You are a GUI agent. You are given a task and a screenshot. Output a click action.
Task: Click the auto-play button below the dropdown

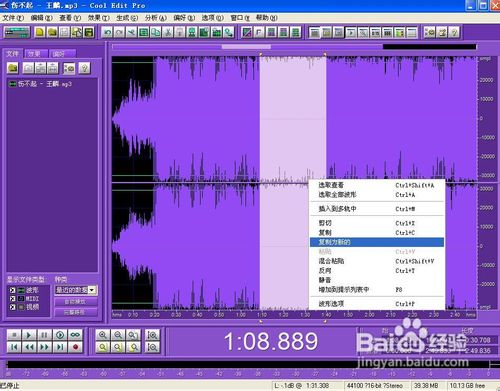(x=76, y=302)
